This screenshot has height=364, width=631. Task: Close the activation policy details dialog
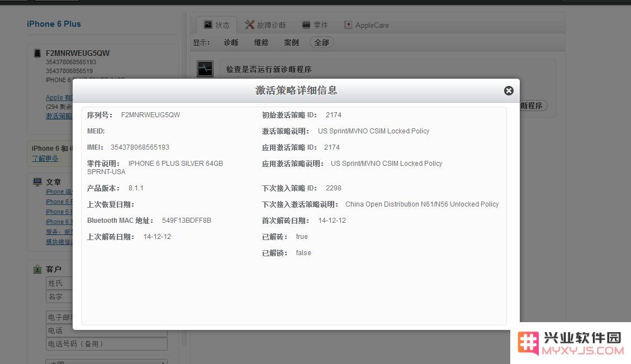pos(509,90)
